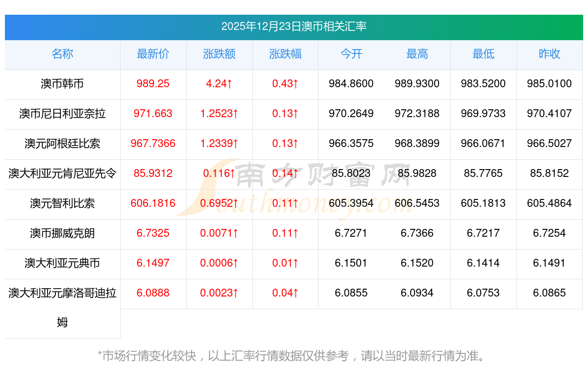Click latest price 989.25
This screenshot has height=371, width=588.
153,84
